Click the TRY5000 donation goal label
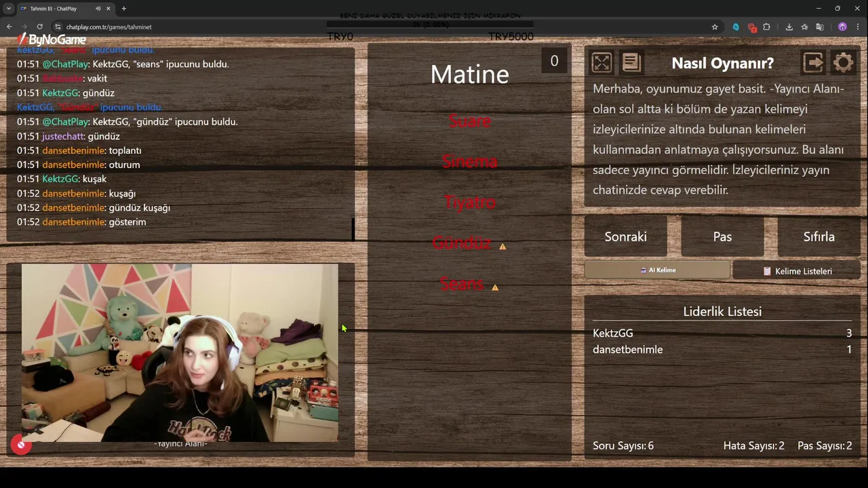Screen dimensions: 868x488 pyautogui.click(x=511, y=37)
